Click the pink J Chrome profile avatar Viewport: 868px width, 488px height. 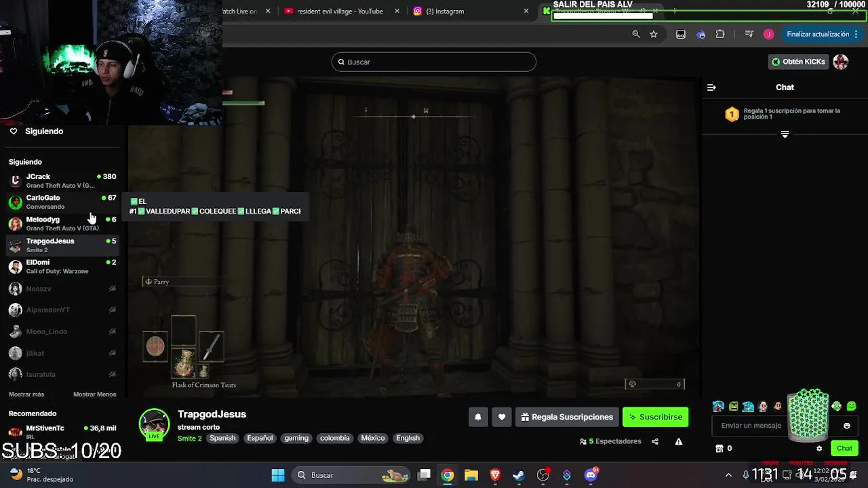click(x=768, y=34)
